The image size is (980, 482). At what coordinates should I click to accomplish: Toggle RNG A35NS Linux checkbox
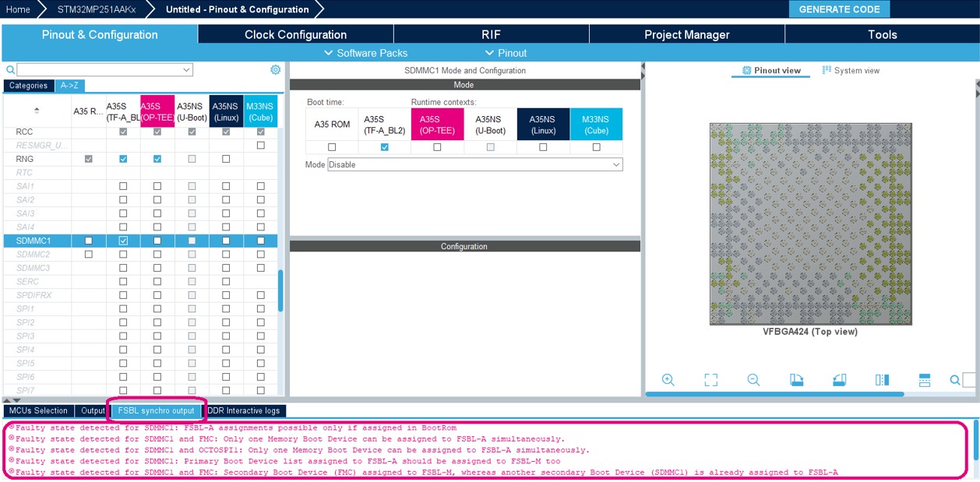pos(226,159)
